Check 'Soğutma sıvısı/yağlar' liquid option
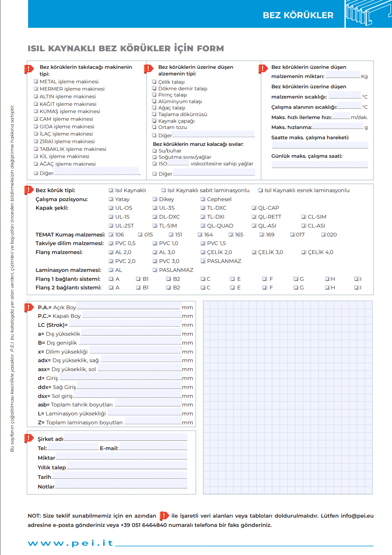Viewport: 392px width, 555px height. coord(154,157)
